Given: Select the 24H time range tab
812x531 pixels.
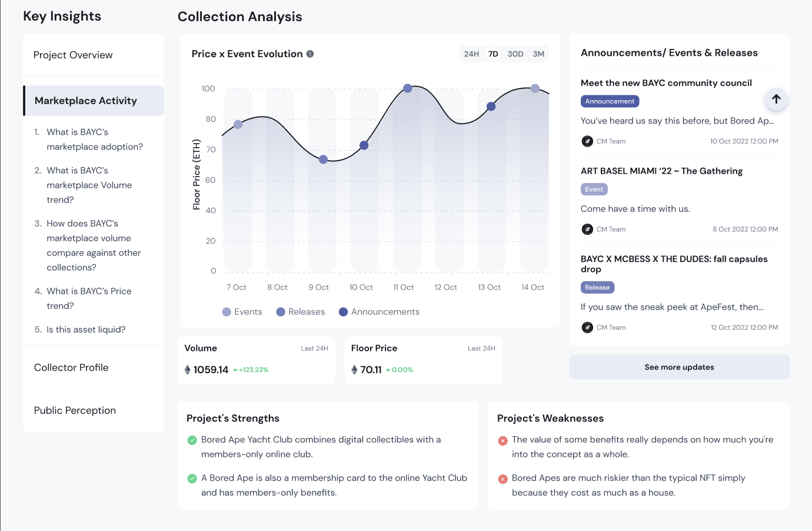Looking at the screenshot, I should pyautogui.click(x=471, y=54).
